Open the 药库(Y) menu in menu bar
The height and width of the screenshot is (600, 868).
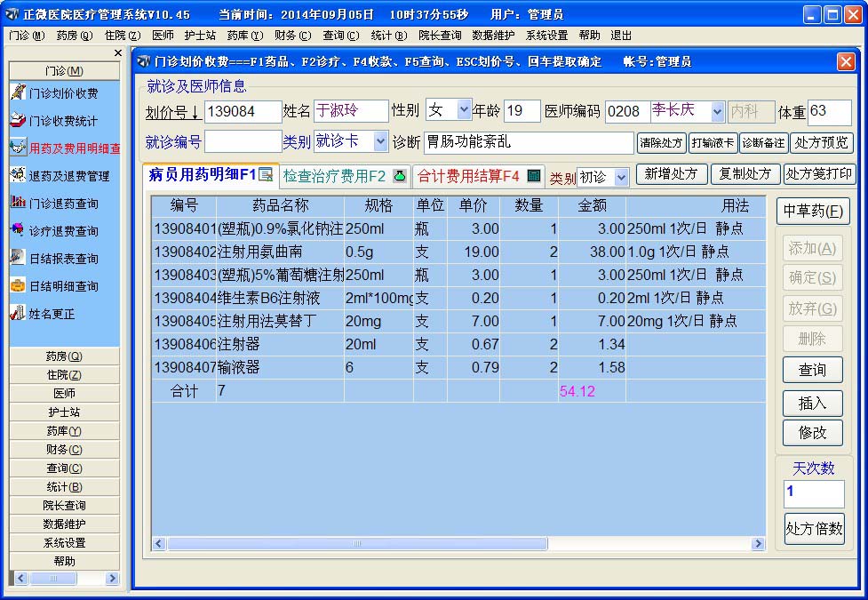(x=244, y=36)
